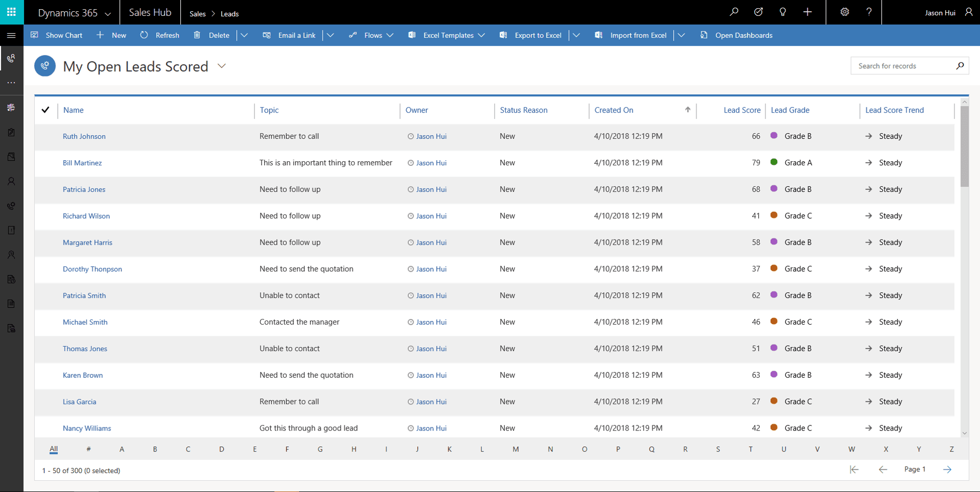Click the search magnifier in top bar

(x=734, y=12)
